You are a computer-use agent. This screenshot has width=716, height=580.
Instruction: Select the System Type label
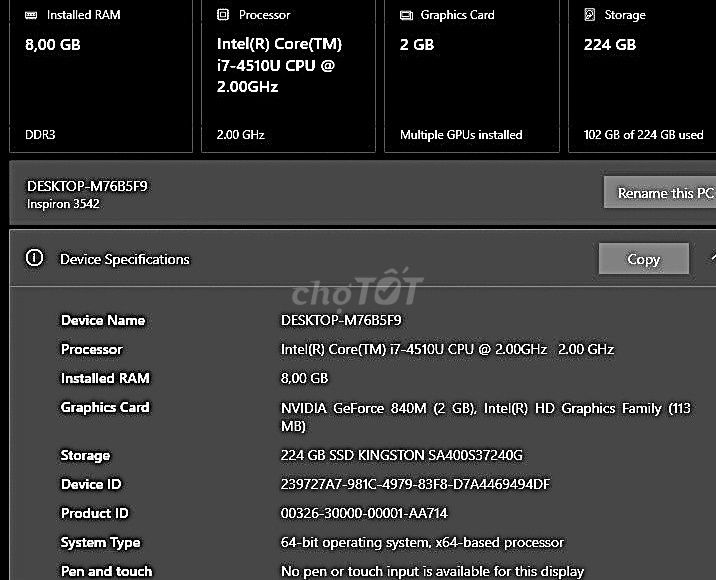(x=100, y=543)
